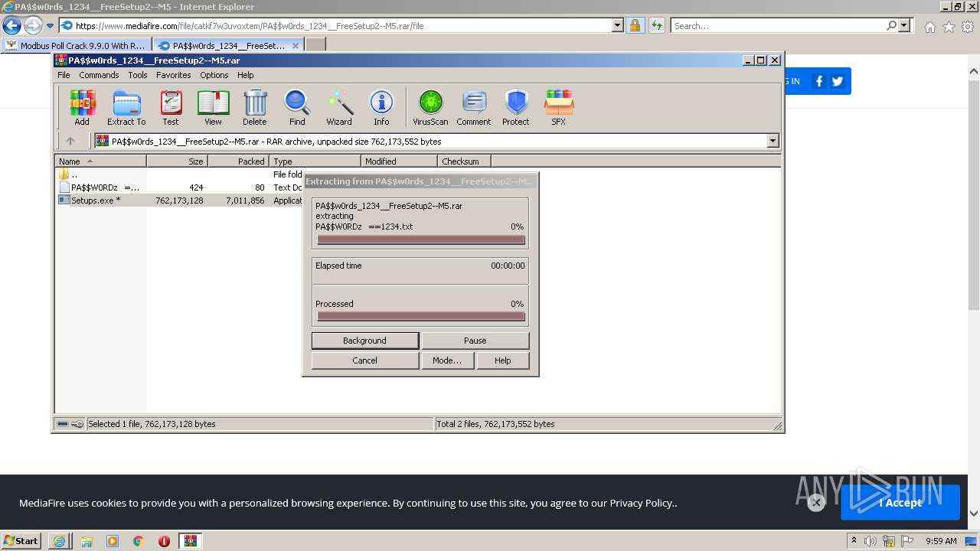The image size is (980, 551).
Task: Open Internet Explorer from the taskbar
Action: point(59,541)
